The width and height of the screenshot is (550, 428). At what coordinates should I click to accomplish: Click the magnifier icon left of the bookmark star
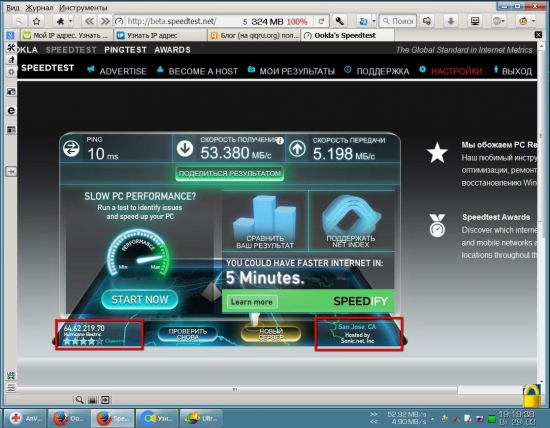click(19, 21)
